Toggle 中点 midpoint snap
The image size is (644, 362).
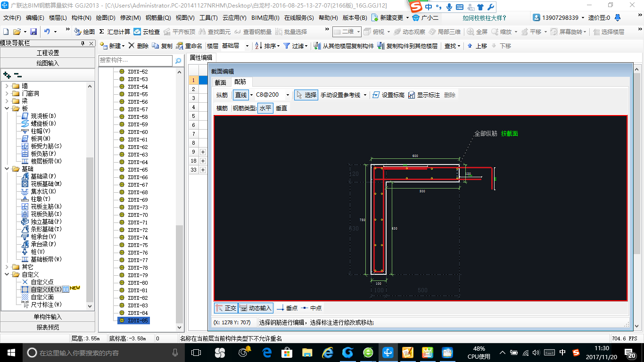pyautogui.click(x=311, y=308)
